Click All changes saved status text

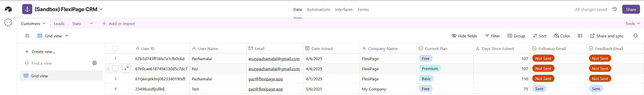coord(591,9)
